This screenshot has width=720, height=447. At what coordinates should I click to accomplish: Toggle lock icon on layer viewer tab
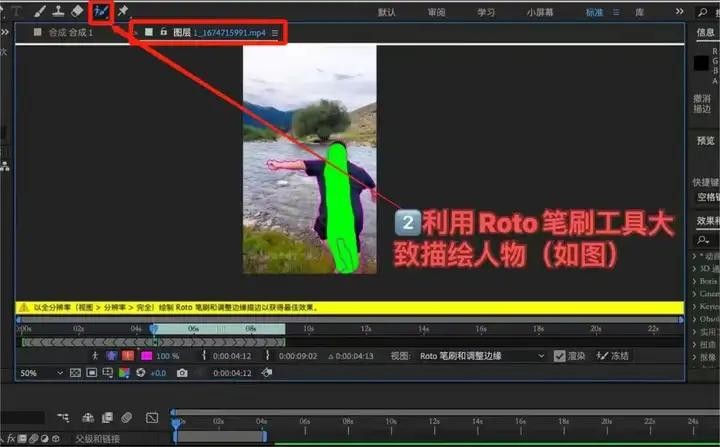click(163, 33)
